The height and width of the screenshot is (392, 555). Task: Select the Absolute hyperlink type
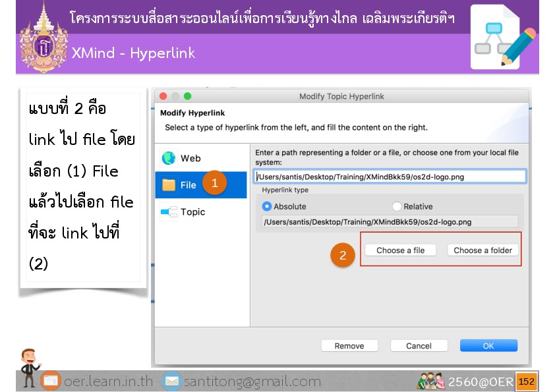(267, 206)
